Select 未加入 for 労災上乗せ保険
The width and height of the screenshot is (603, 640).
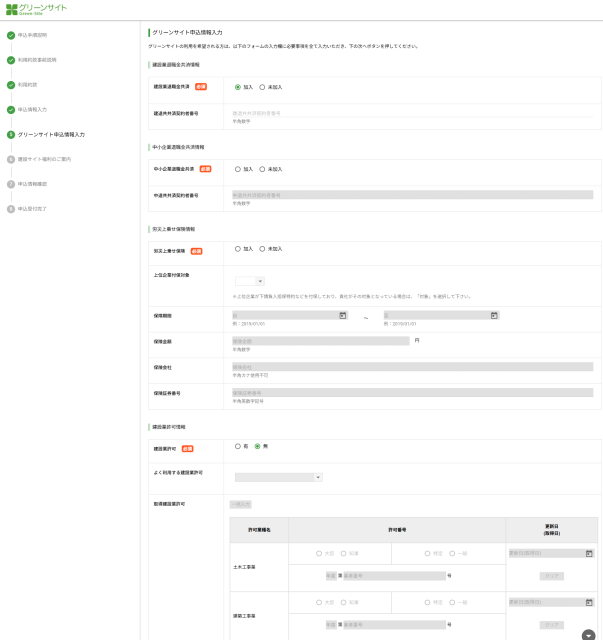click(x=262, y=249)
